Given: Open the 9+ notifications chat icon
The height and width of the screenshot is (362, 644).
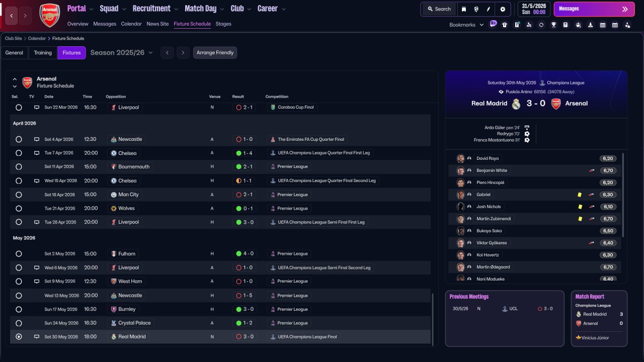Looking at the screenshot, I should click(x=493, y=24).
